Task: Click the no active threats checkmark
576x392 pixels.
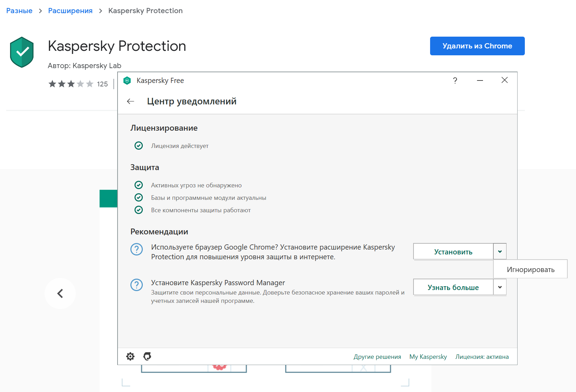Action: (139, 185)
